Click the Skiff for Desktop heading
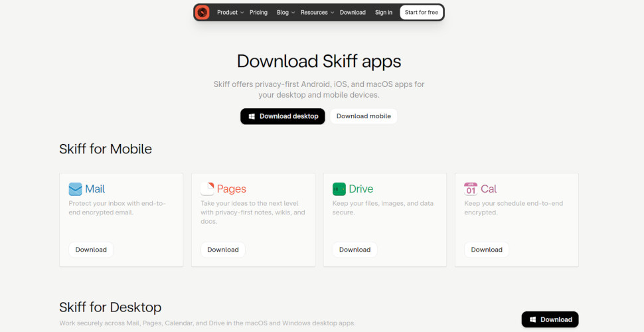Viewport: 644px width, 332px height. [x=110, y=307]
